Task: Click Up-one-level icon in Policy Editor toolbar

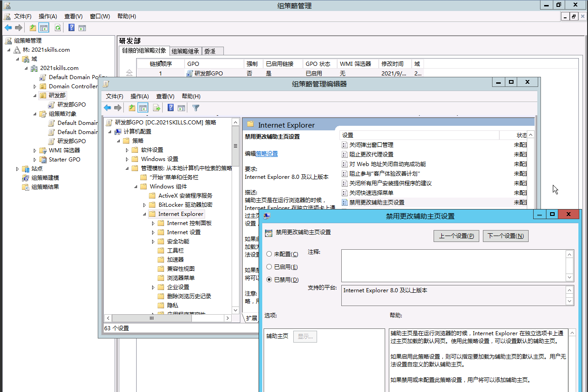Action: [132, 108]
